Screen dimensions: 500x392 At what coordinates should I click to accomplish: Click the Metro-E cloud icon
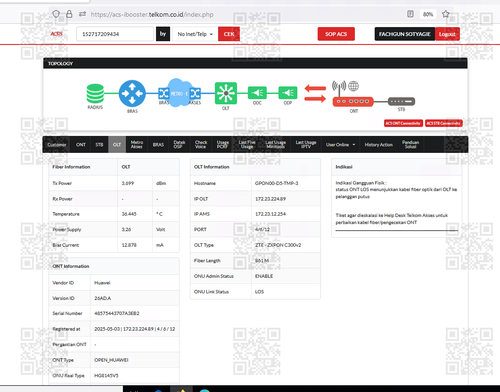point(179,93)
